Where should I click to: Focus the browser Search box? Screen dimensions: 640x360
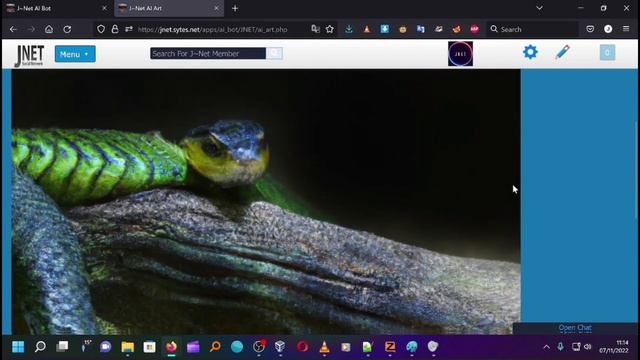click(x=533, y=29)
